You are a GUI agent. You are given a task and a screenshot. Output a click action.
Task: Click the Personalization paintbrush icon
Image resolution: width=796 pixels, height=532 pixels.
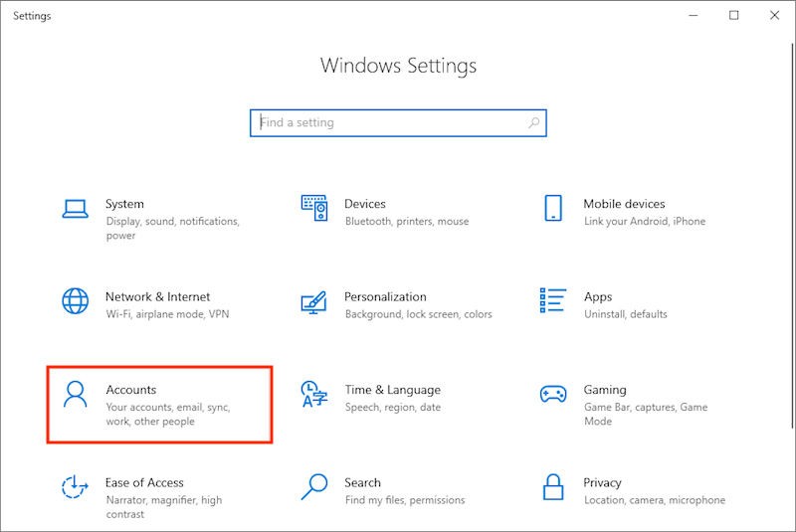(314, 300)
